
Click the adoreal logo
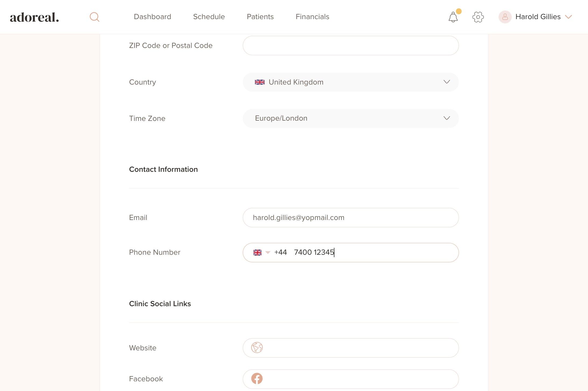click(x=34, y=17)
